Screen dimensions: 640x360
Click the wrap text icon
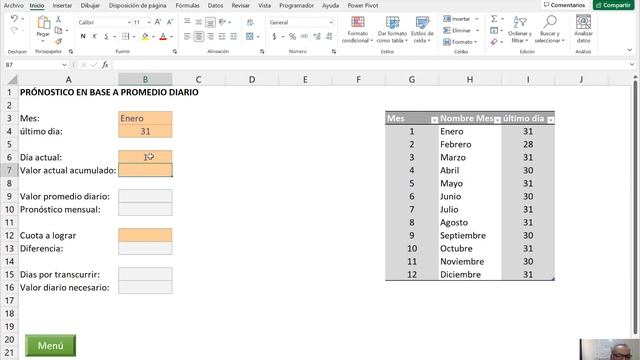pyautogui.click(x=250, y=22)
